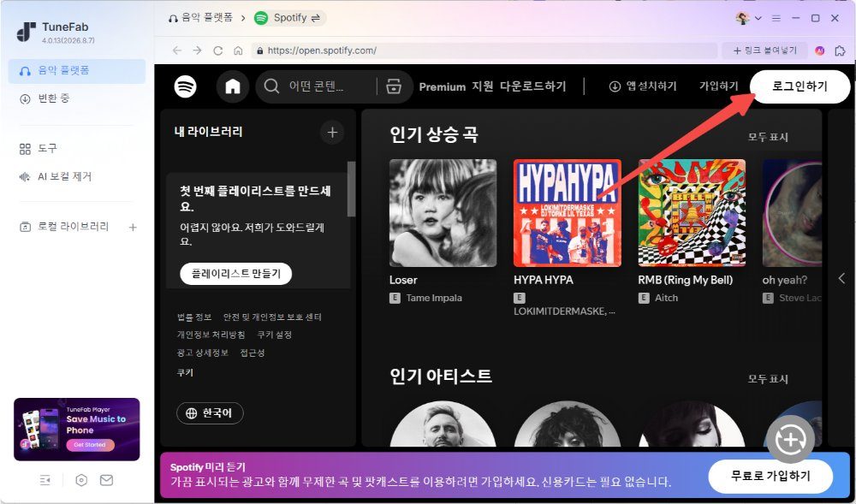Change language with 한국어 button
The width and height of the screenshot is (856, 504).
(x=210, y=413)
